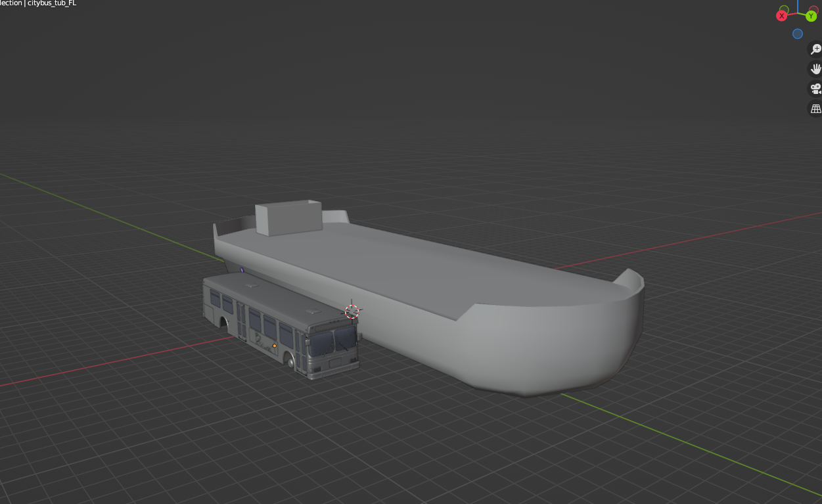Click the red X axis gizmo ball
822x504 pixels.
[782, 16]
